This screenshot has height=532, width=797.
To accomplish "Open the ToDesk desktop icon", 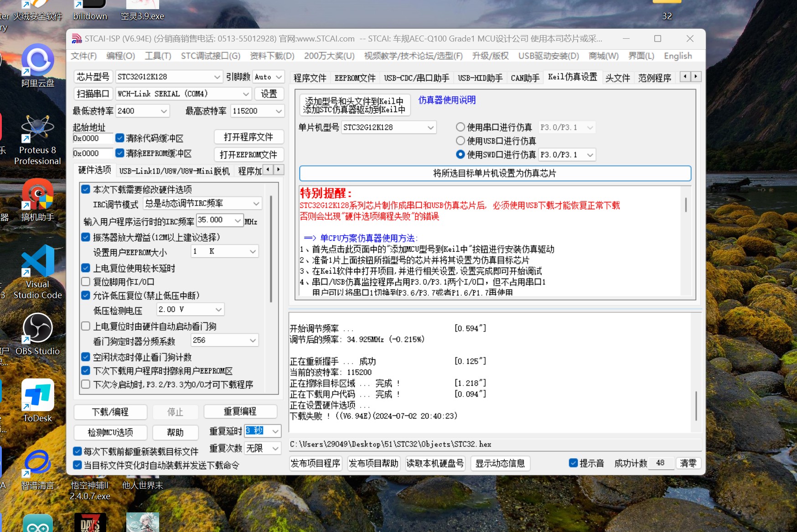I will (38, 401).
